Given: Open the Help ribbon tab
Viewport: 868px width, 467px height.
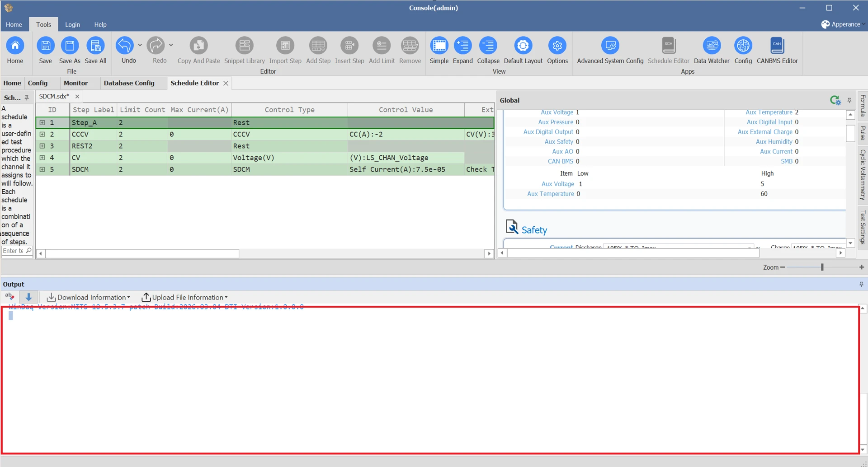Looking at the screenshot, I should coord(100,24).
